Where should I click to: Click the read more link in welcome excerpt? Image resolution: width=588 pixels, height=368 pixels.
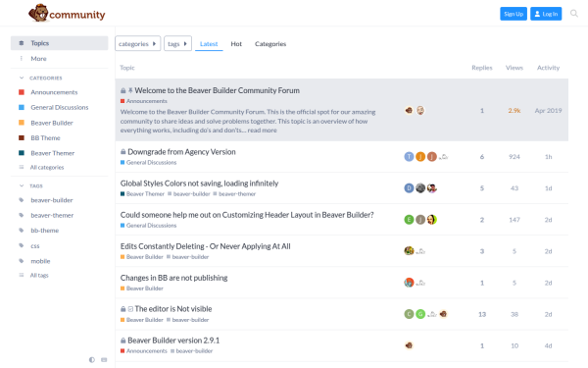click(x=262, y=131)
